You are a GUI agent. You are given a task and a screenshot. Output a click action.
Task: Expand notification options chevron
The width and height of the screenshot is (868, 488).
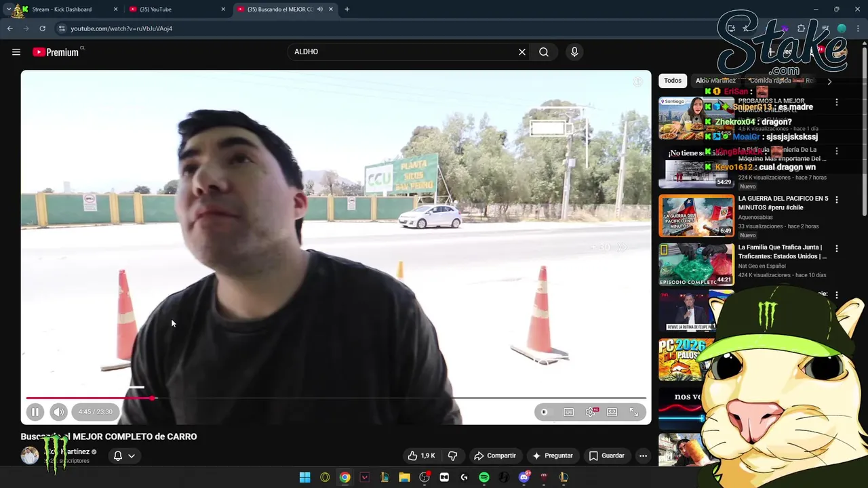132,455
